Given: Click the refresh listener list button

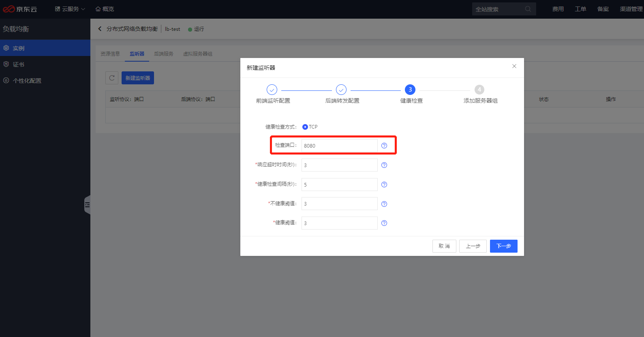Looking at the screenshot, I should [x=112, y=78].
